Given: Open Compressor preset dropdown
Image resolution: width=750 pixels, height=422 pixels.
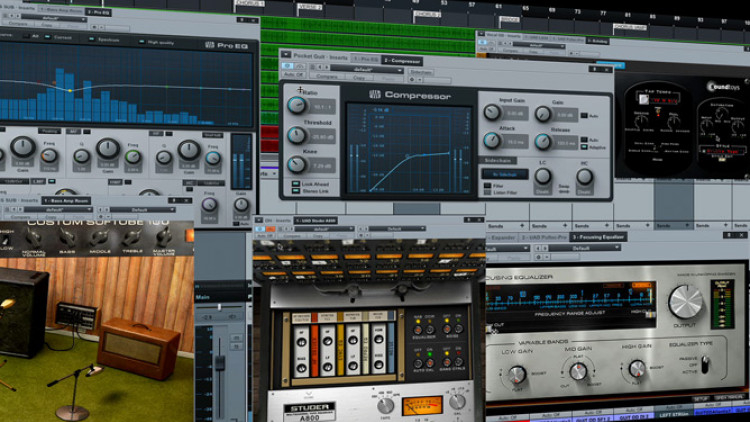Looking at the screenshot, I should pyautogui.click(x=367, y=70).
